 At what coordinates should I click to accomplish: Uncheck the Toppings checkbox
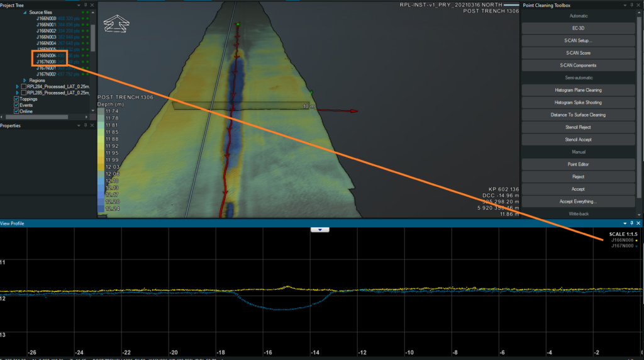(16, 99)
